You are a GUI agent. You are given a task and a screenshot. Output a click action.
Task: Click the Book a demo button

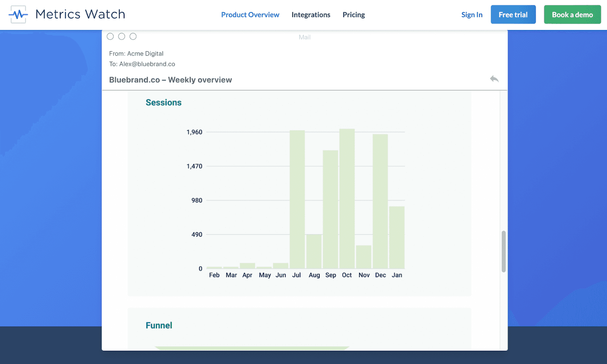pos(572,14)
